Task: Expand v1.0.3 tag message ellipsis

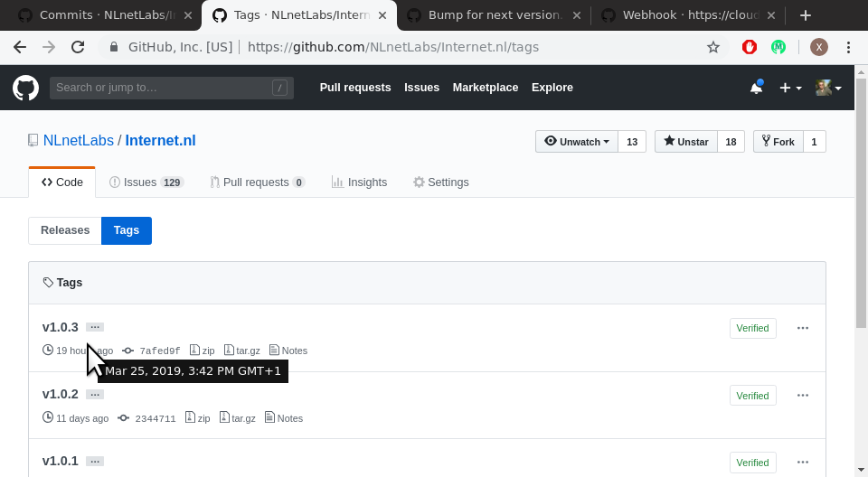Action: [95, 328]
